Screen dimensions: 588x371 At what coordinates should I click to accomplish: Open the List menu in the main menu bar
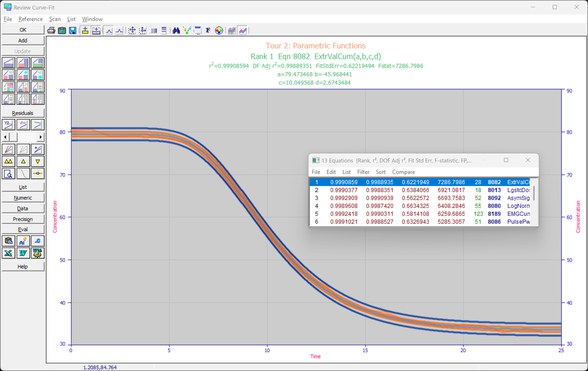click(x=71, y=19)
